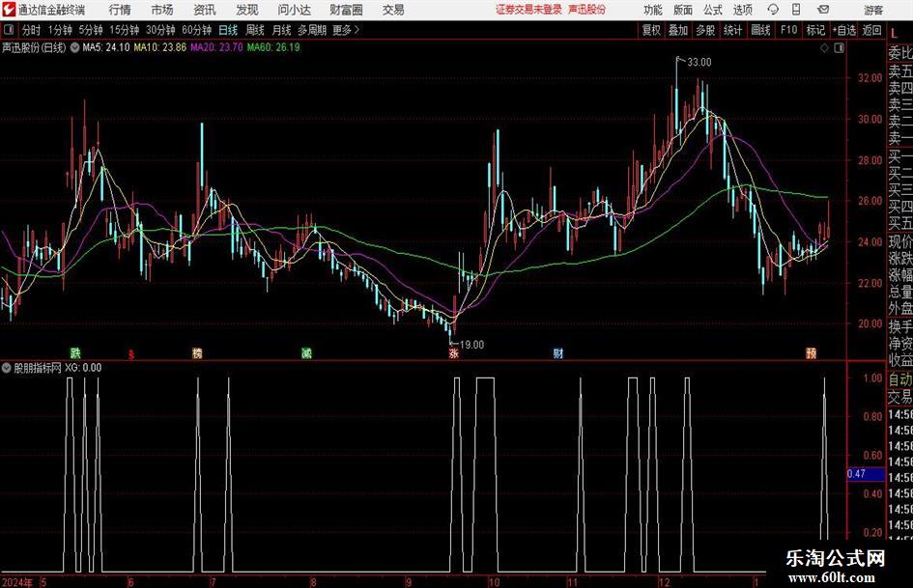Open the 公式 menu

tap(712, 10)
